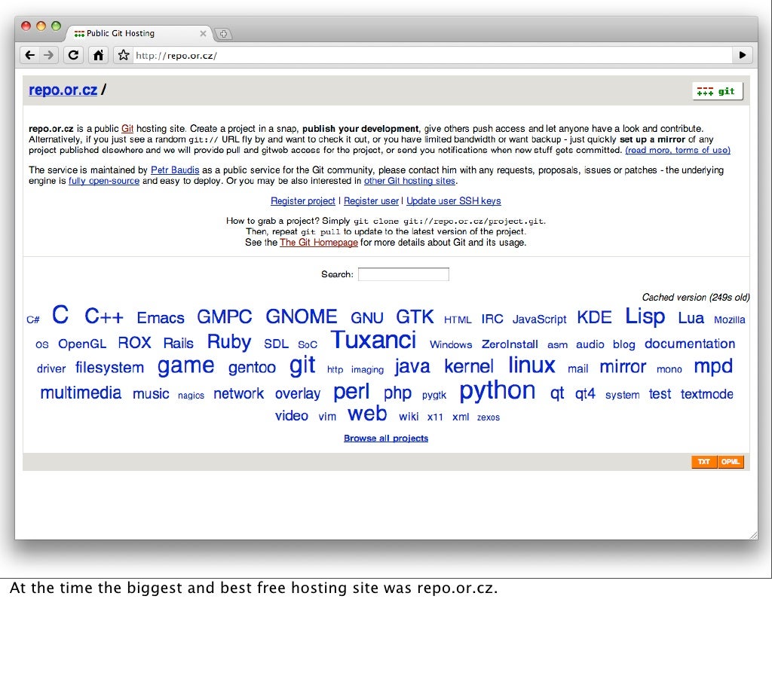Open the Git link in intro text
This screenshot has height=700, width=772.
point(127,129)
